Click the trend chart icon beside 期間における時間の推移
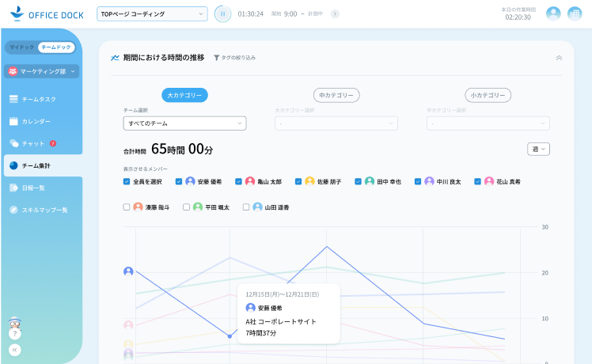Viewport: 592px width, 364px height. coord(115,58)
